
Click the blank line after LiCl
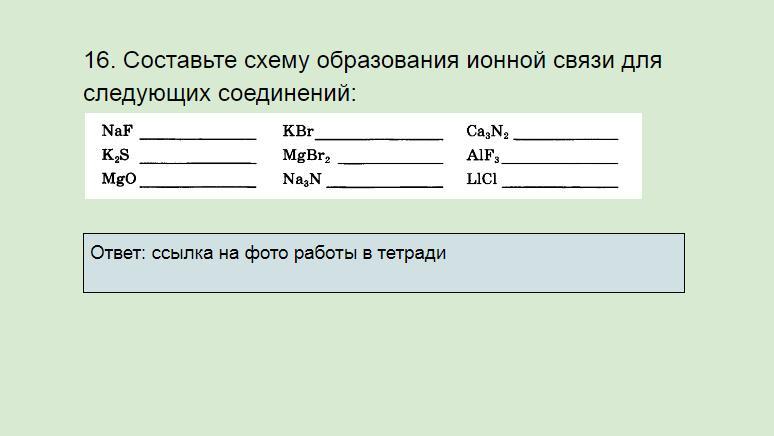tap(560, 184)
